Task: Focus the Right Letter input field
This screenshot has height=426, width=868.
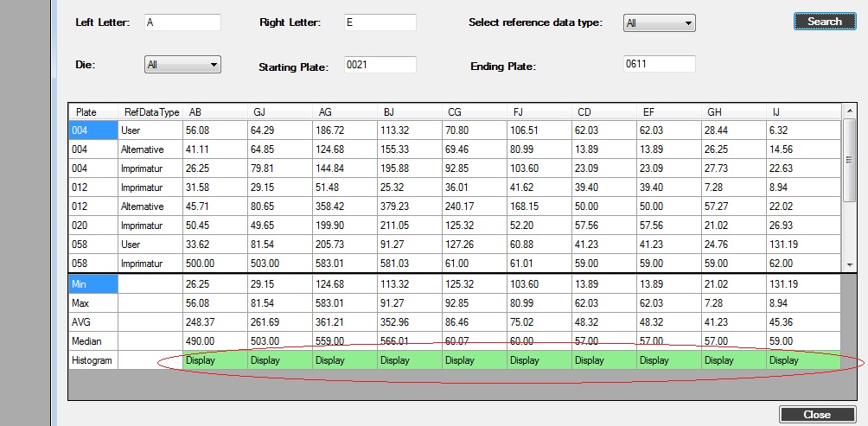Action: [380, 22]
